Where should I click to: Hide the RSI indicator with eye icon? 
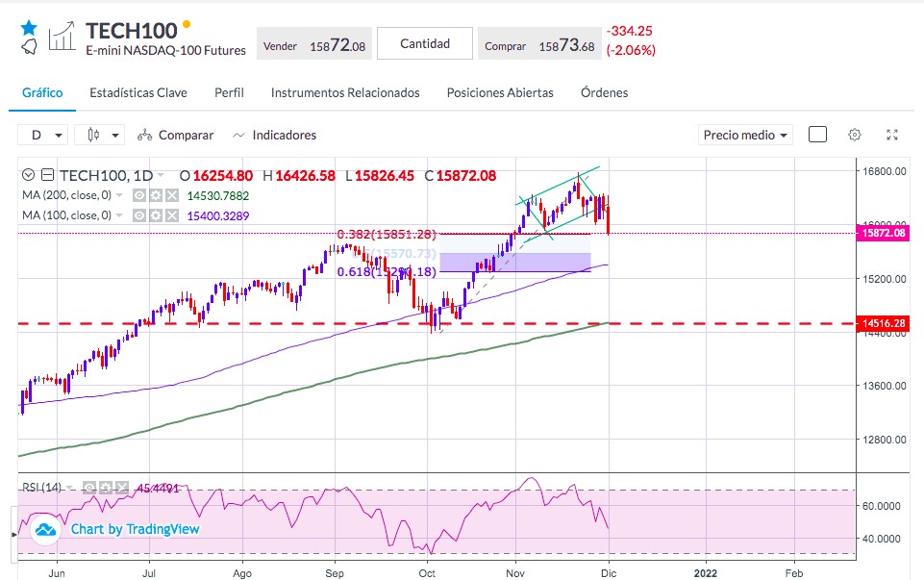point(89,488)
